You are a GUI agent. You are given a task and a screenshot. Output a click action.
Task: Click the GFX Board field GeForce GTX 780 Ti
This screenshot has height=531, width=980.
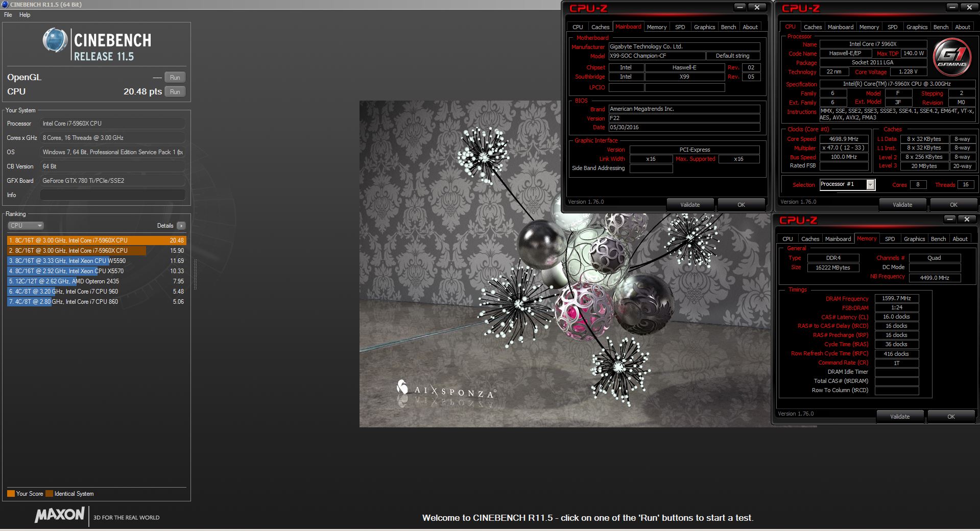click(x=112, y=181)
